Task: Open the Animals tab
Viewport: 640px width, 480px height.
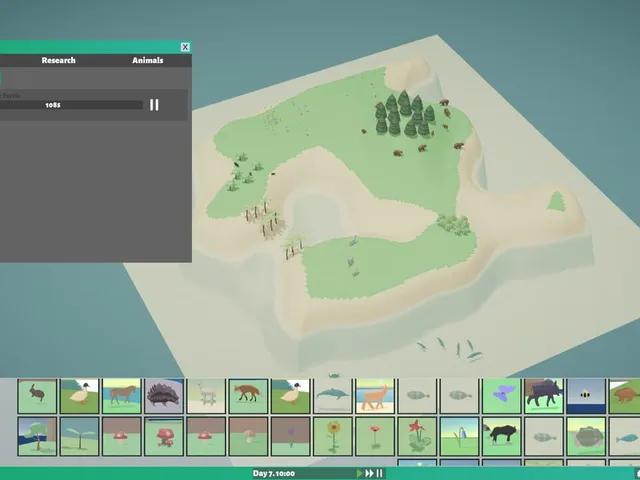Action: coord(147,60)
